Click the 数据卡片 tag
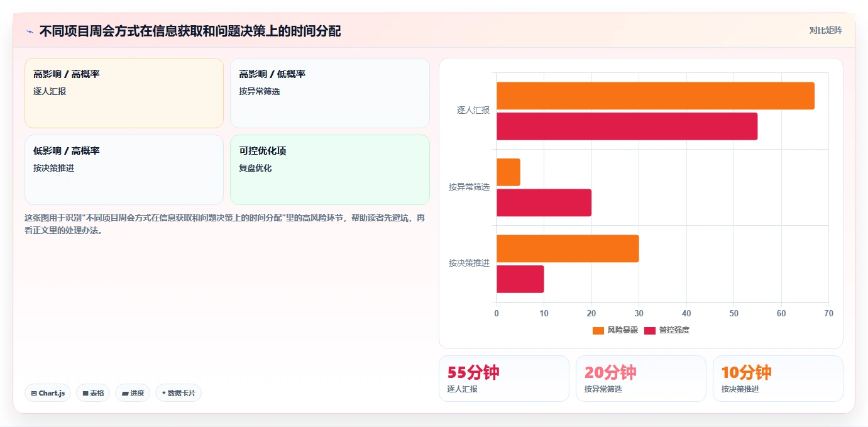 click(179, 393)
